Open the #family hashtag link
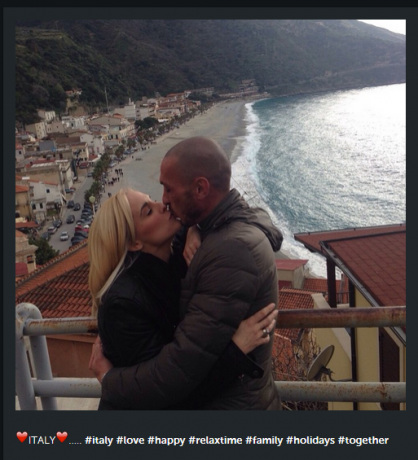This screenshot has width=418, height=460. [x=264, y=441]
